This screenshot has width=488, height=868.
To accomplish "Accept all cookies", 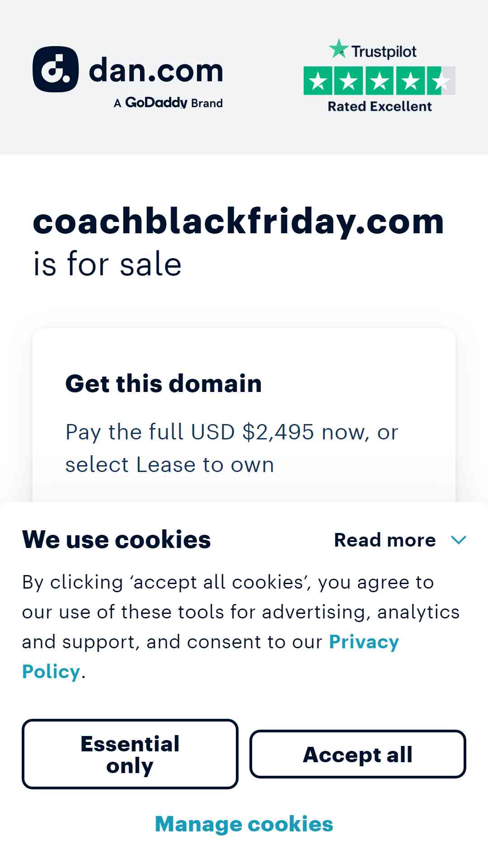I will click(358, 754).
